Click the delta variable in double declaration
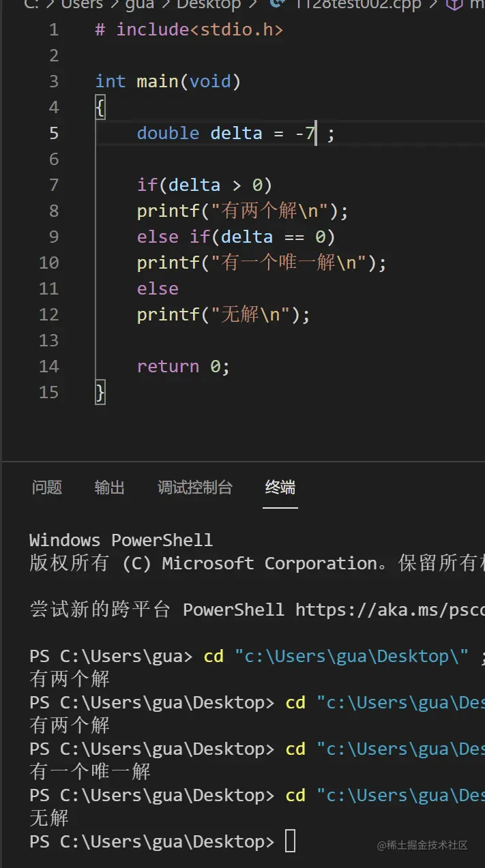Screen dimensions: 485x868 coord(236,133)
